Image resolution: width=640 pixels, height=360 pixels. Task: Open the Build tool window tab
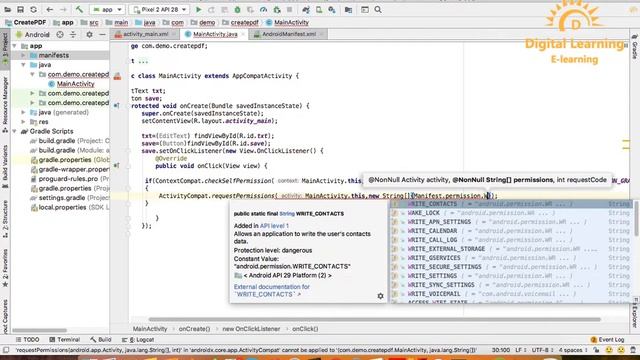pos(101,340)
